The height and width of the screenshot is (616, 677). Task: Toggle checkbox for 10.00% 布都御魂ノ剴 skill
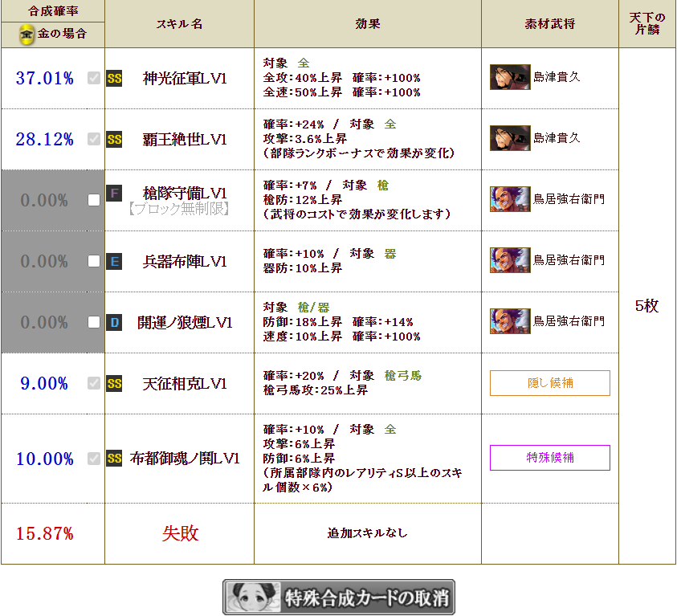coord(94,458)
